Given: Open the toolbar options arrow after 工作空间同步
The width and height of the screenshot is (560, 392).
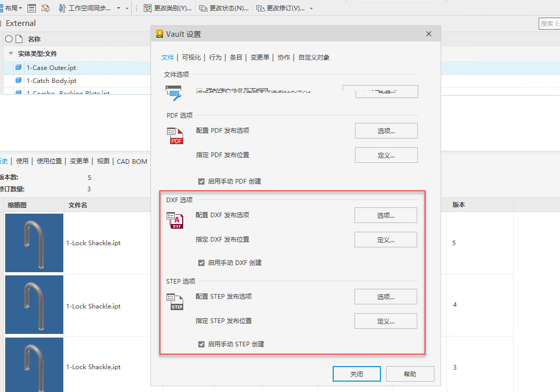Looking at the screenshot, I should [x=127, y=8].
